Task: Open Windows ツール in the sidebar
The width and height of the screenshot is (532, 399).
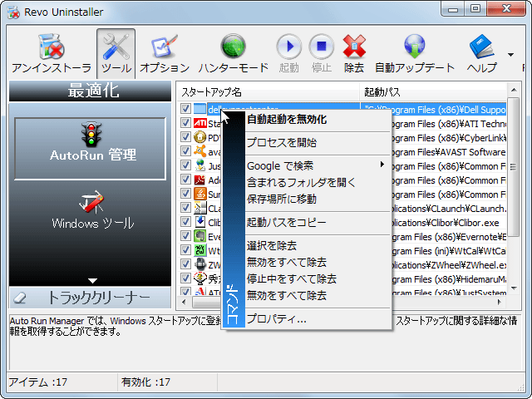Action: (92, 209)
